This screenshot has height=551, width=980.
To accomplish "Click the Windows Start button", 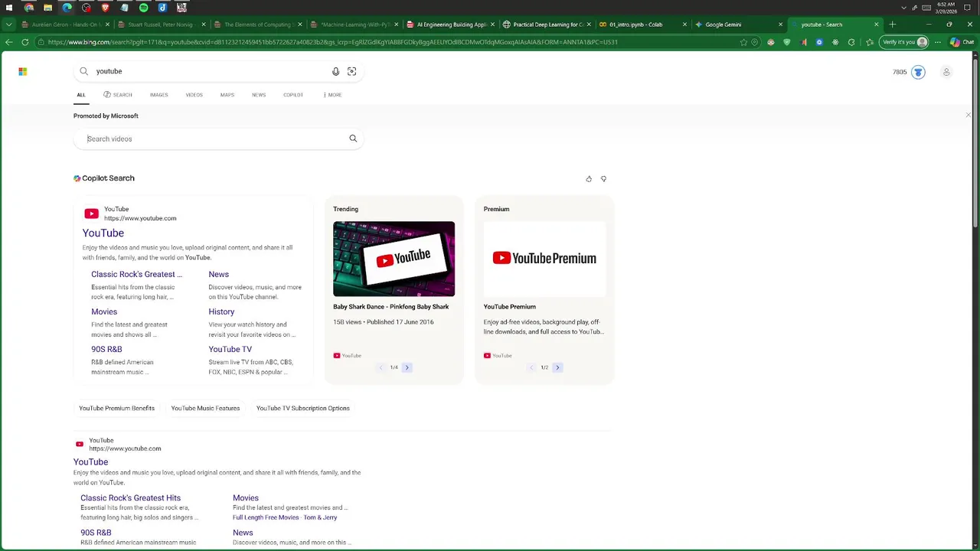I will coord(9,8).
